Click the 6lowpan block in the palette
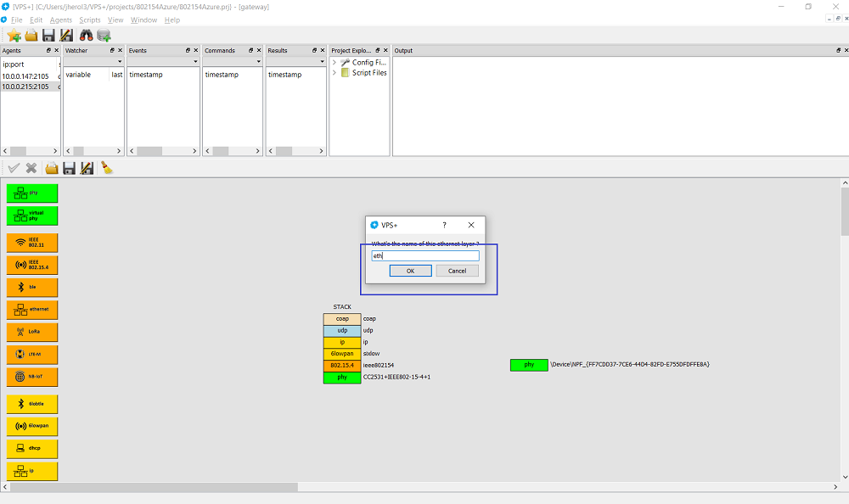The height and width of the screenshot is (504, 849). 32,426
